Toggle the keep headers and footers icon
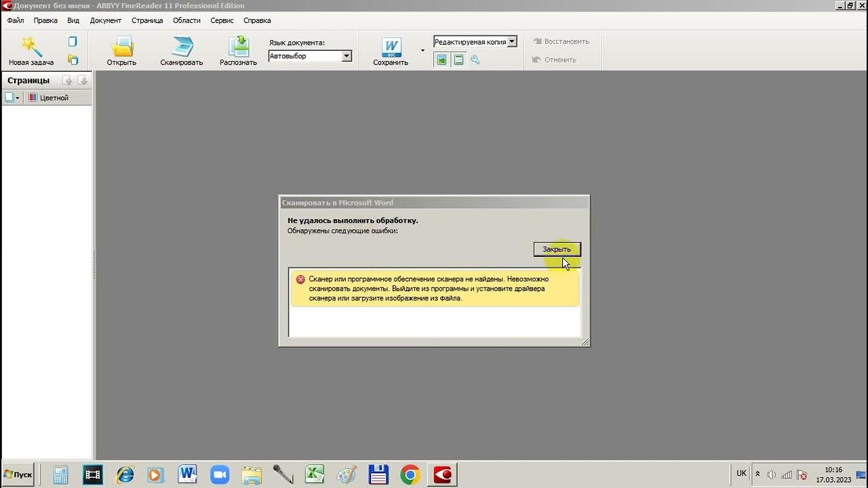Viewport: 868px width, 488px height. pos(458,60)
